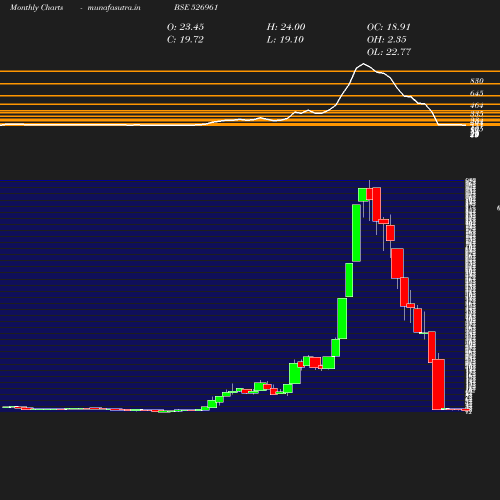This screenshot has width=500, height=500.
Task: Click the high value 'H: 24.00'
Action: click(x=286, y=27)
